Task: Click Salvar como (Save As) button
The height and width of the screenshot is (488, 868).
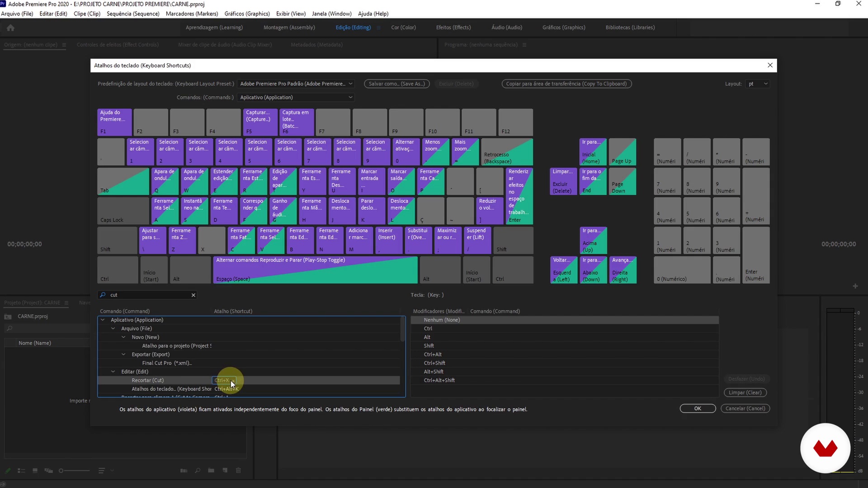Action: pos(397,84)
